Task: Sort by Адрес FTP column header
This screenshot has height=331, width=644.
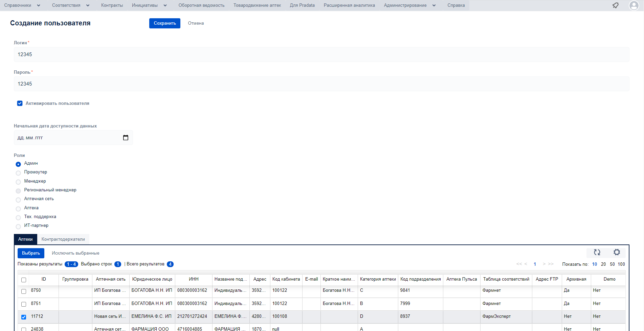Action: [x=547, y=279]
